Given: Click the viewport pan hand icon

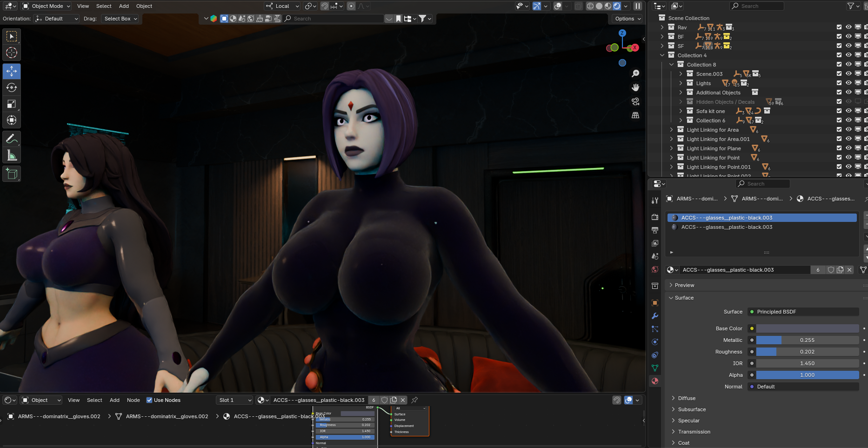Looking at the screenshot, I should [x=635, y=87].
